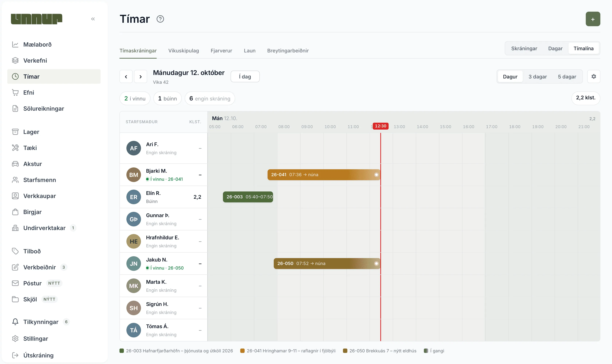Set range to 5 dagar
Image resolution: width=612 pixels, height=364 pixels.
point(567,76)
